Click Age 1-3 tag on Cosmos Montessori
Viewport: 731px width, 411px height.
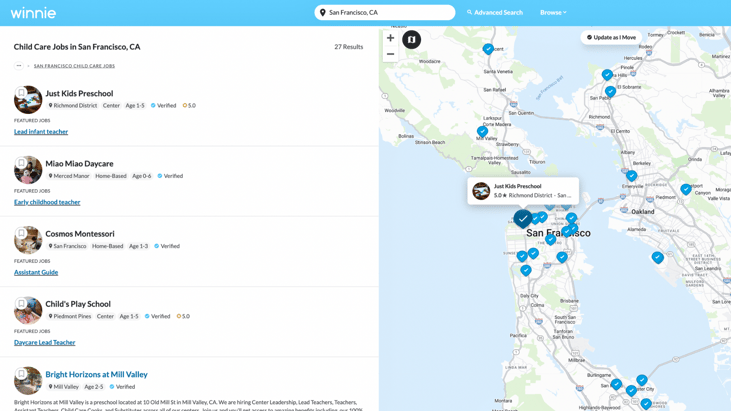point(138,246)
